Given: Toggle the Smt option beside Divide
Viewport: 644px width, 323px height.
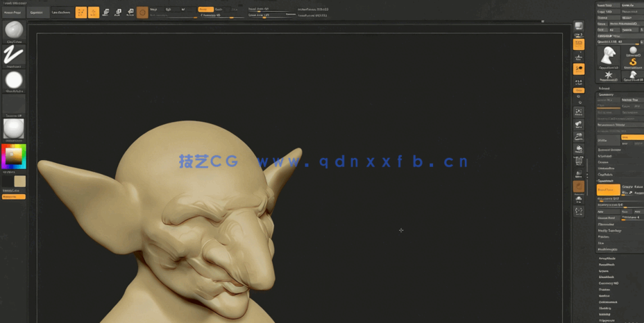Looking at the screenshot, I should pyautogui.click(x=632, y=137).
